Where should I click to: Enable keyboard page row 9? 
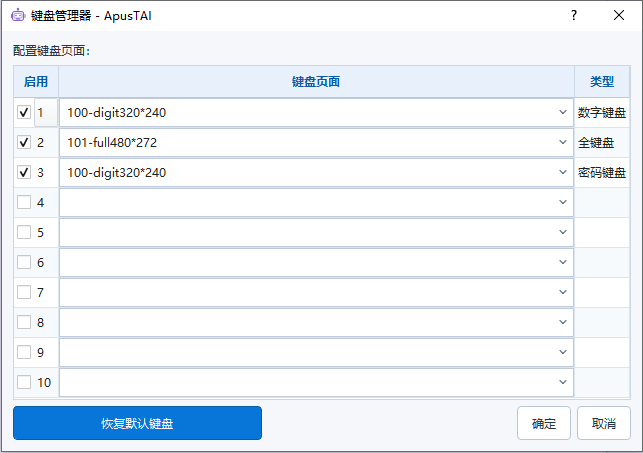click(x=24, y=352)
